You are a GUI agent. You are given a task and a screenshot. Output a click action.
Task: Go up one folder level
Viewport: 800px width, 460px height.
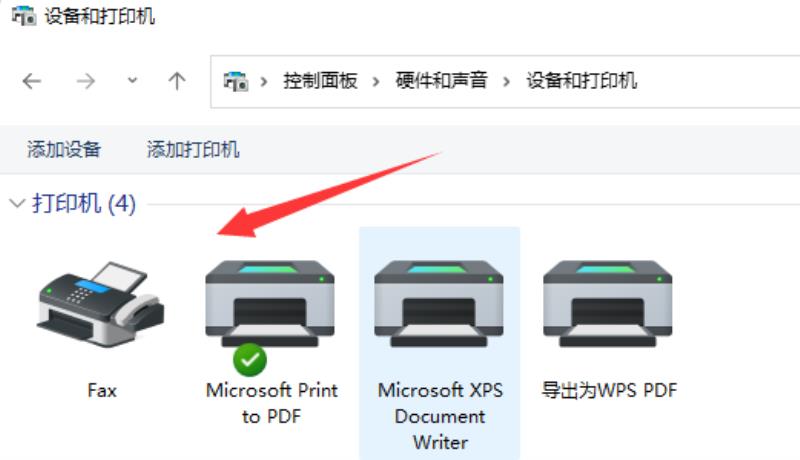point(177,81)
